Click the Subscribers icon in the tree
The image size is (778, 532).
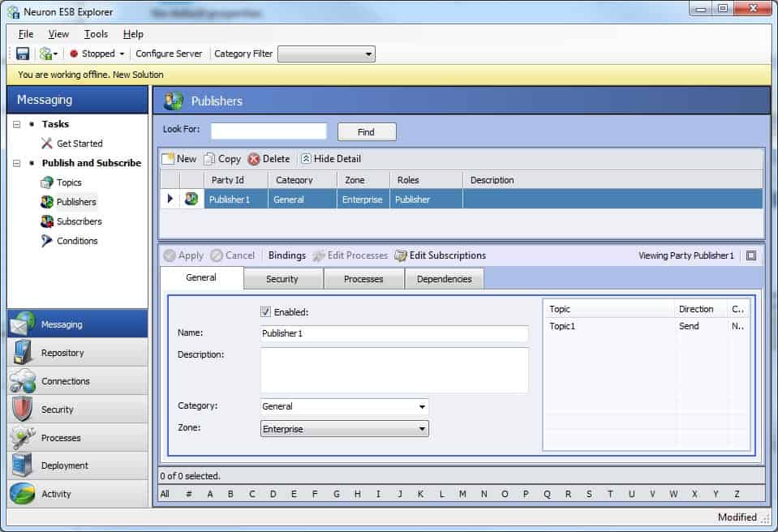click(46, 221)
